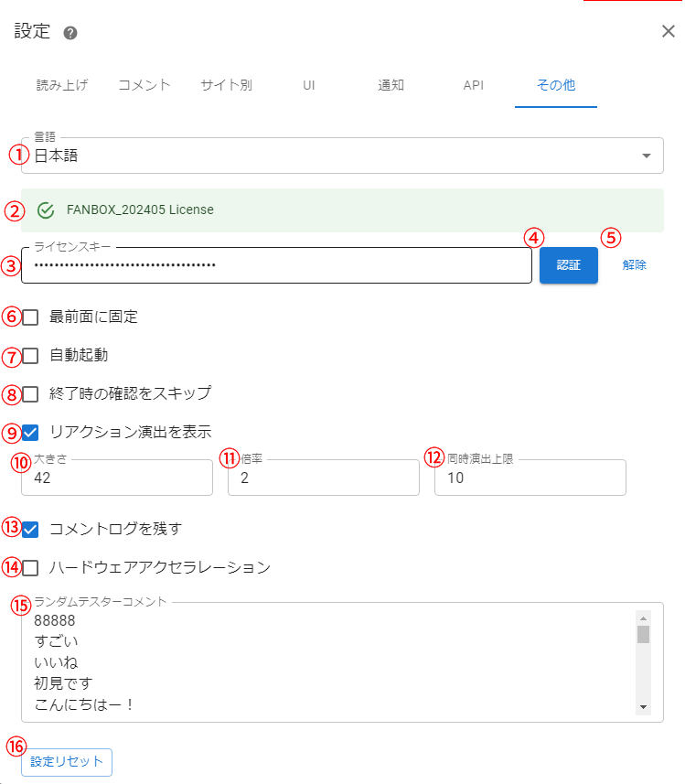
Task: Disable リアクション演出を表示 checkbox
Action: tap(31, 433)
